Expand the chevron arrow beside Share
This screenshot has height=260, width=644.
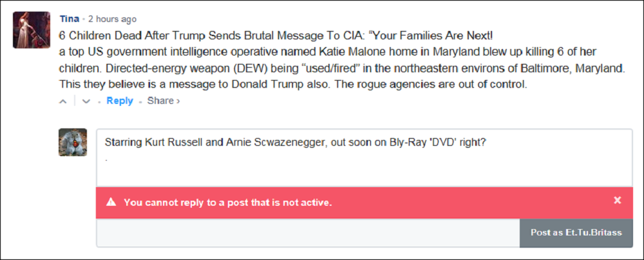[x=178, y=101]
